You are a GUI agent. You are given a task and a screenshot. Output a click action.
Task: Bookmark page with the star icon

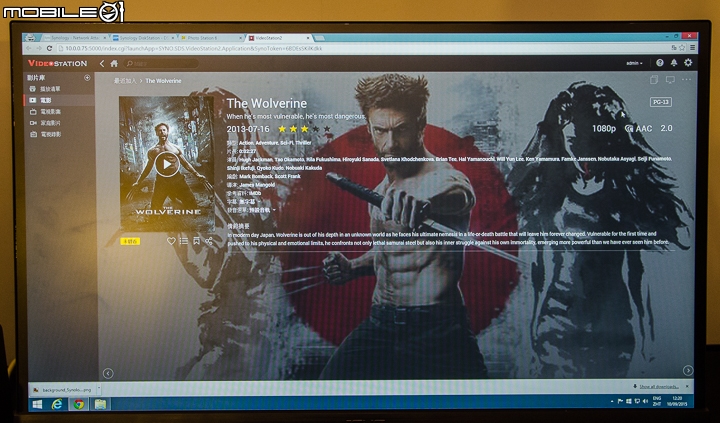(x=682, y=47)
